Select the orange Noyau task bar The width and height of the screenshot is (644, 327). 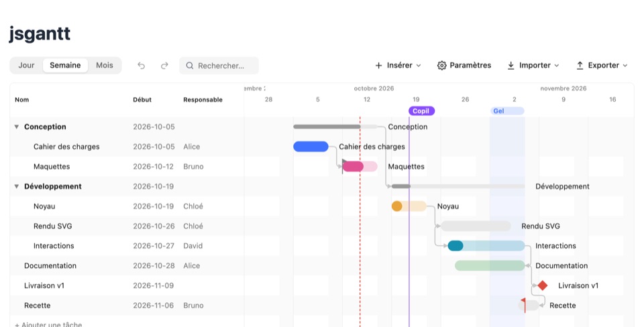pyautogui.click(x=409, y=206)
